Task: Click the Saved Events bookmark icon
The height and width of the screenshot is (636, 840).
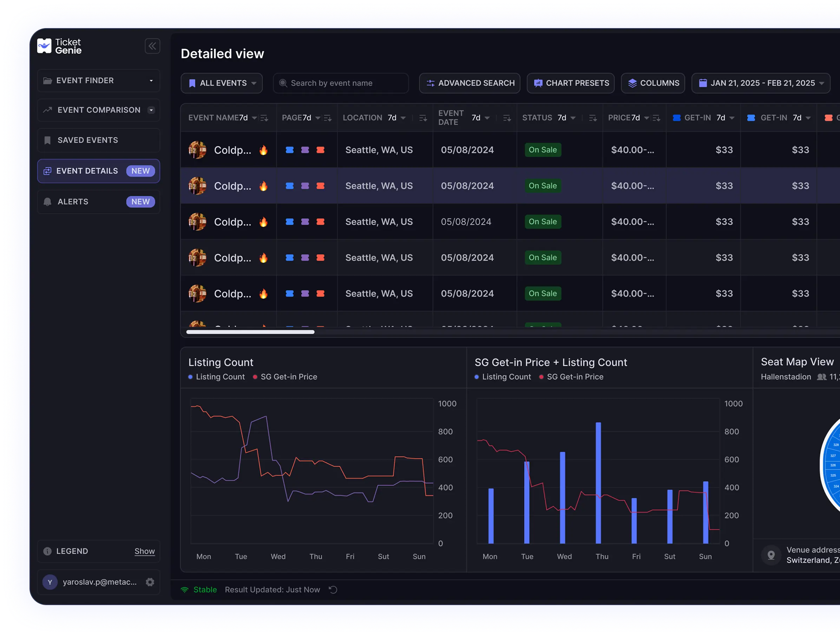Action: [x=47, y=140]
